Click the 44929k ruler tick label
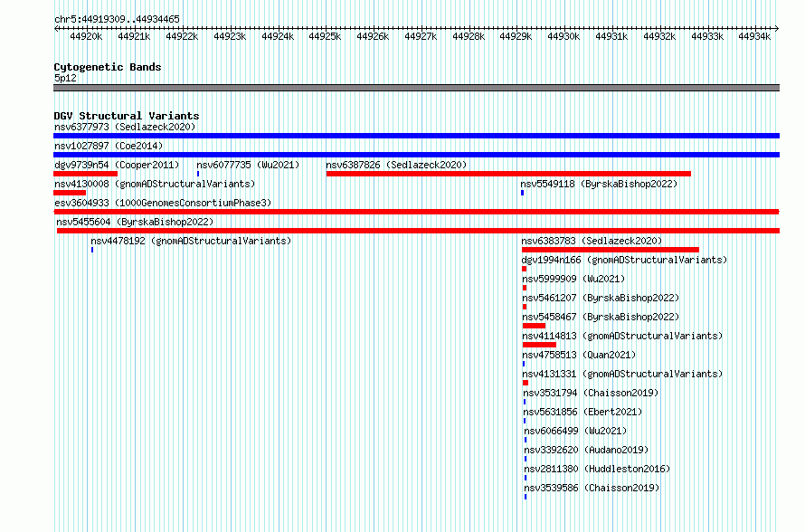Viewport: 805px width, 532px height. click(516, 36)
